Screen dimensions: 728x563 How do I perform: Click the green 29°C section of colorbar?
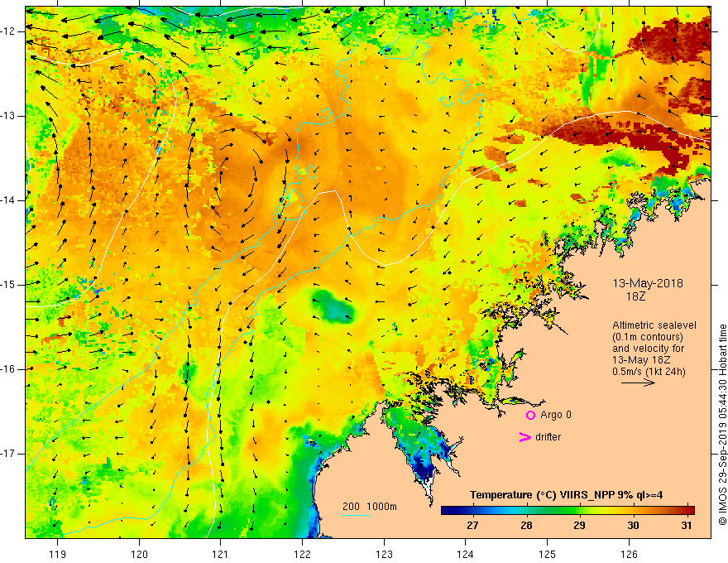pos(569,511)
